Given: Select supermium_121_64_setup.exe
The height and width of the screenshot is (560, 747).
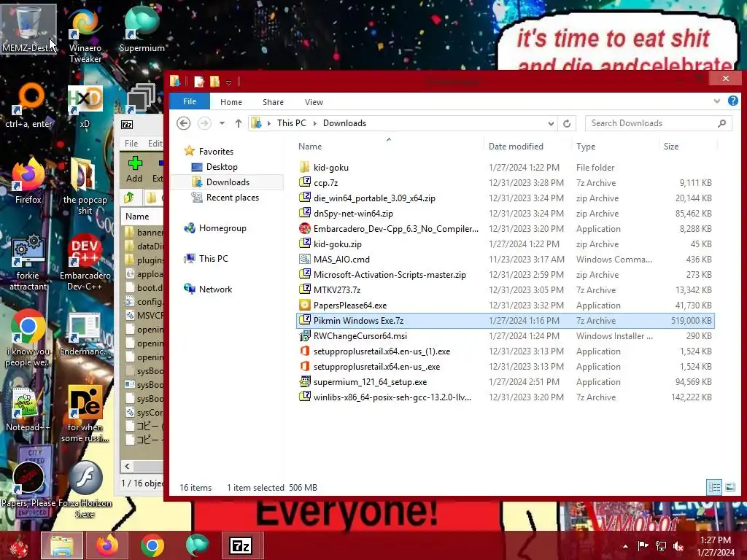Looking at the screenshot, I should pyautogui.click(x=505, y=382).
